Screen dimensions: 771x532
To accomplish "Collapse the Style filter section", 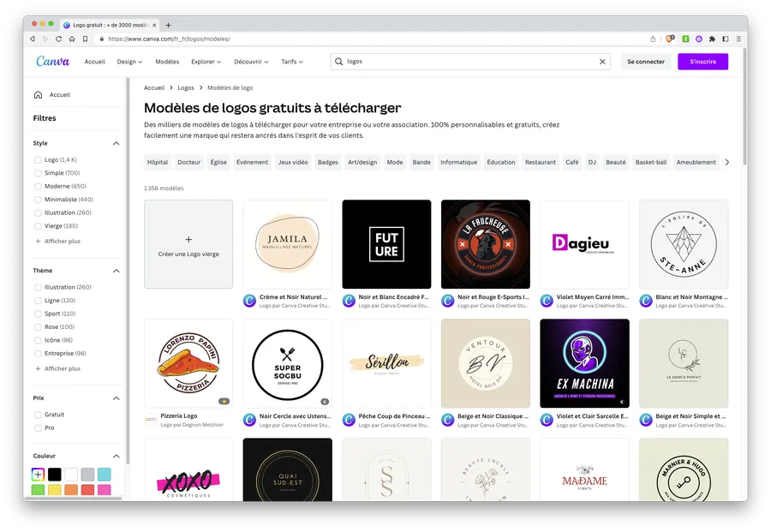I will coord(116,144).
